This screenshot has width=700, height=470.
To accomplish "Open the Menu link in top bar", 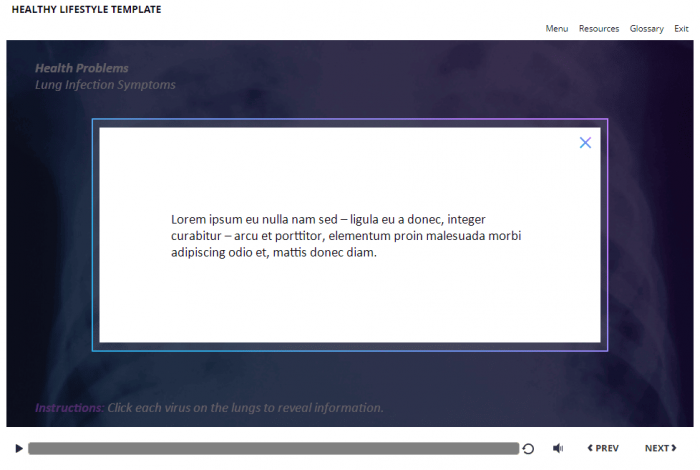I will click(x=556, y=29).
